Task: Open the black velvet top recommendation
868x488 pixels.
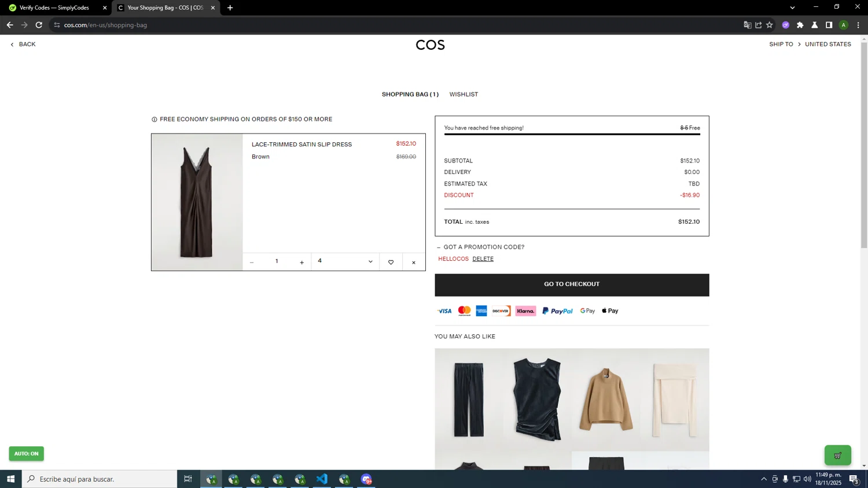Action: click(537, 400)
